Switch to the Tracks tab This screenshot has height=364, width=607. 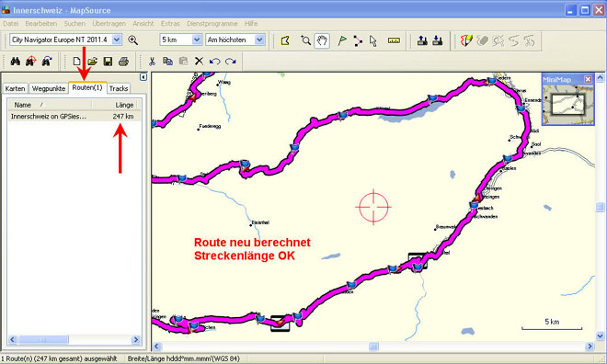(x=119, y=88)
